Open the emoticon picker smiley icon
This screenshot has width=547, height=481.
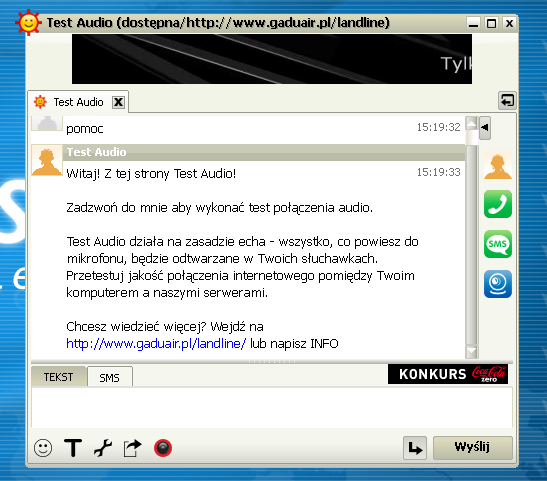(43, 448)
